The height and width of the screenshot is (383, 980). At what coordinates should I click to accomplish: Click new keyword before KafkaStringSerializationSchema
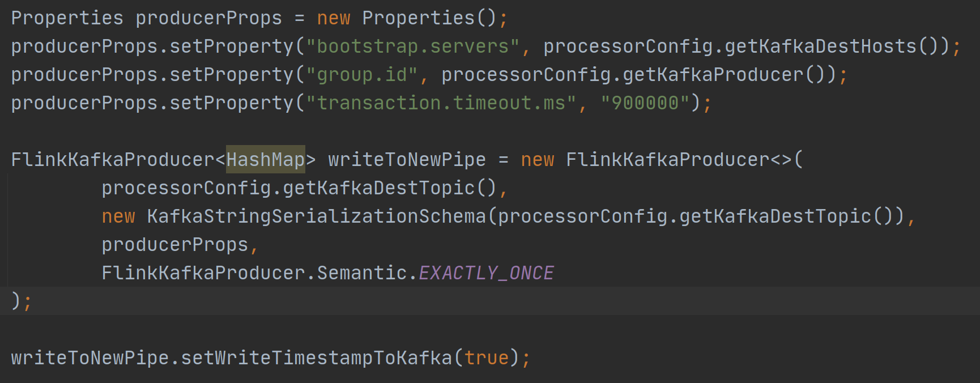[x=118, y=216]
